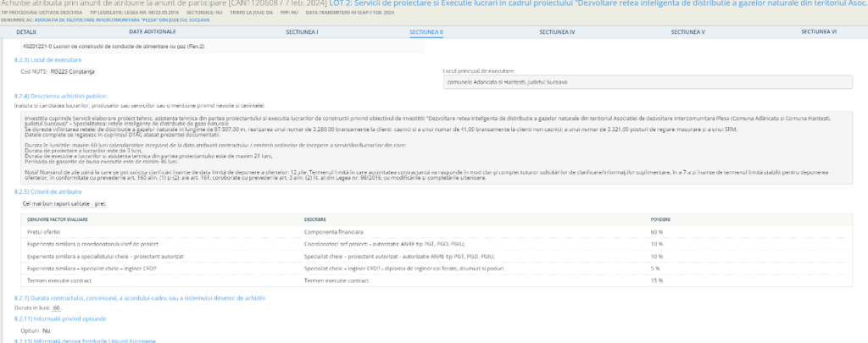
Task: Click the DESCRIERE column header
Action: [315, 219]
